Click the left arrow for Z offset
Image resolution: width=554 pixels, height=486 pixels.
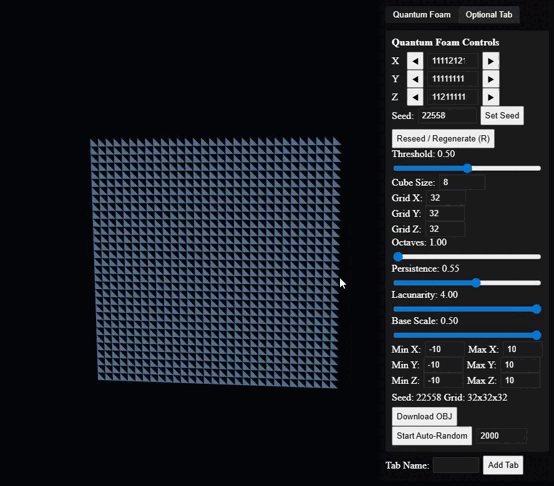coord(415,97)
